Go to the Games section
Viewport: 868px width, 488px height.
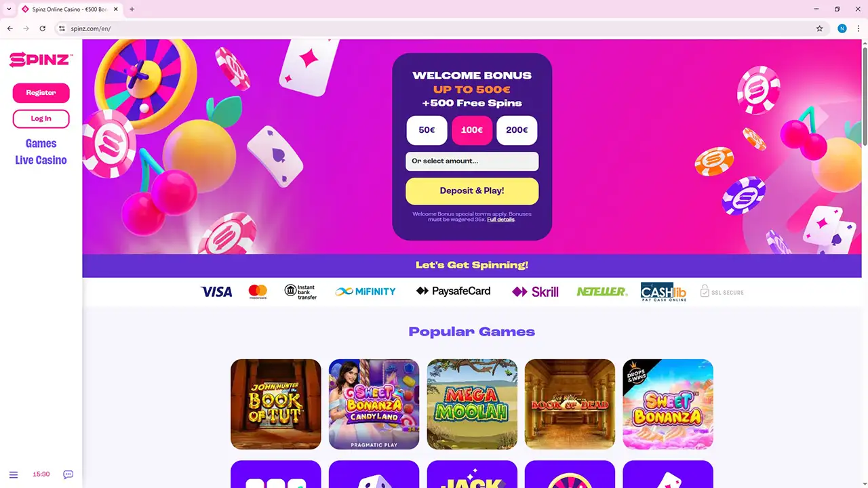pyautogui.click(x=41, y=144)
